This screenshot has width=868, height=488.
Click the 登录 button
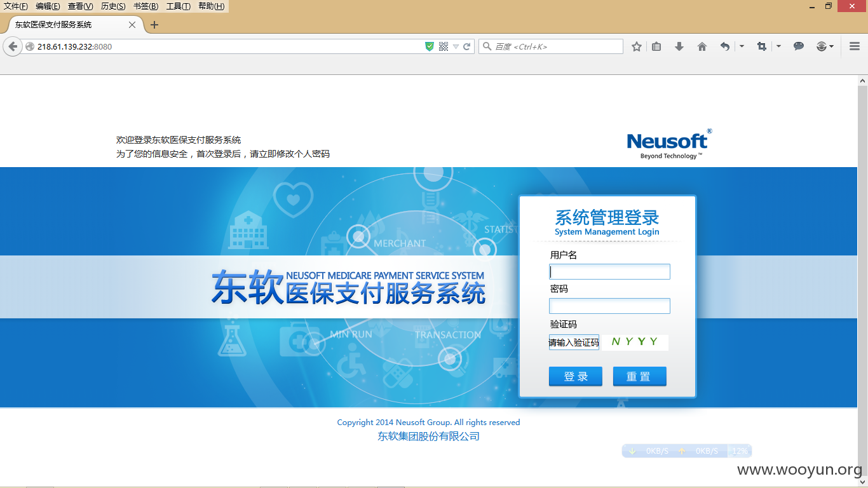click(x=576, y=376)
